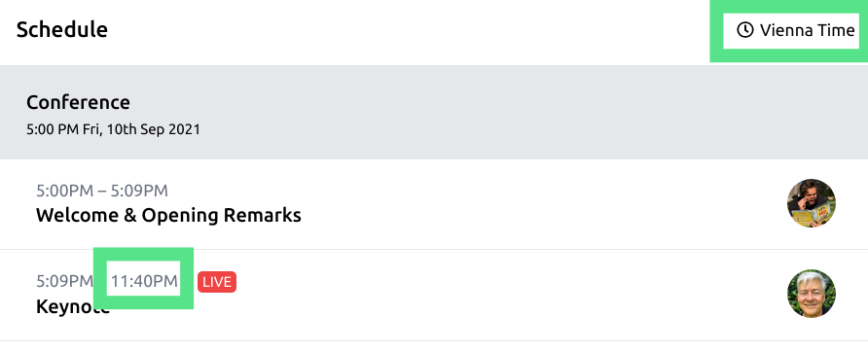
Task: Collapse the Conference section header
Action: point(434,113)
